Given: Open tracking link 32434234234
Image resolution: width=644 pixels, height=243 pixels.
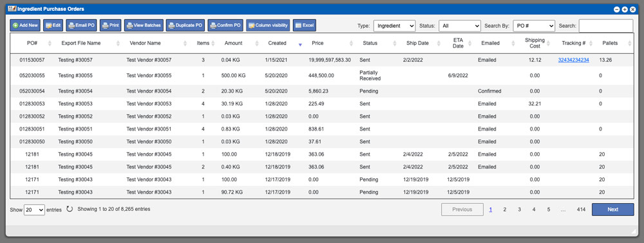Looking at the screenshot, I should 573,60.
